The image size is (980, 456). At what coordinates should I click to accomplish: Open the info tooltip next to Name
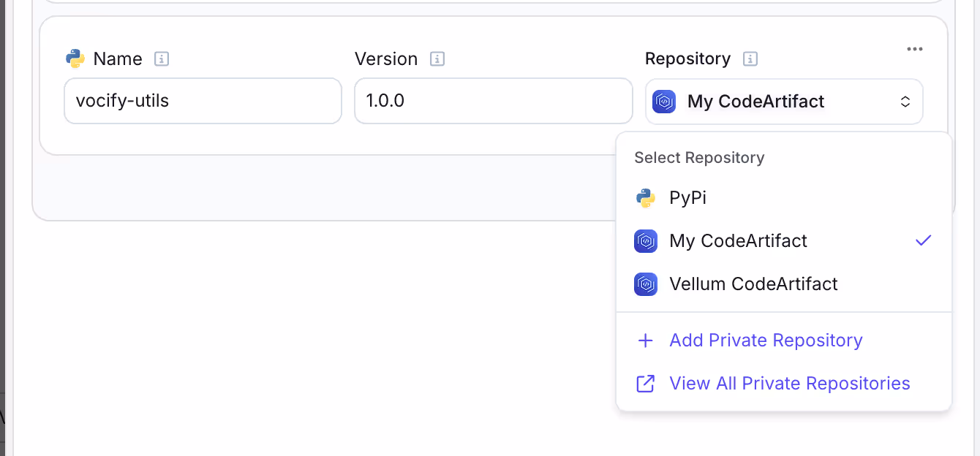point(162,59)
